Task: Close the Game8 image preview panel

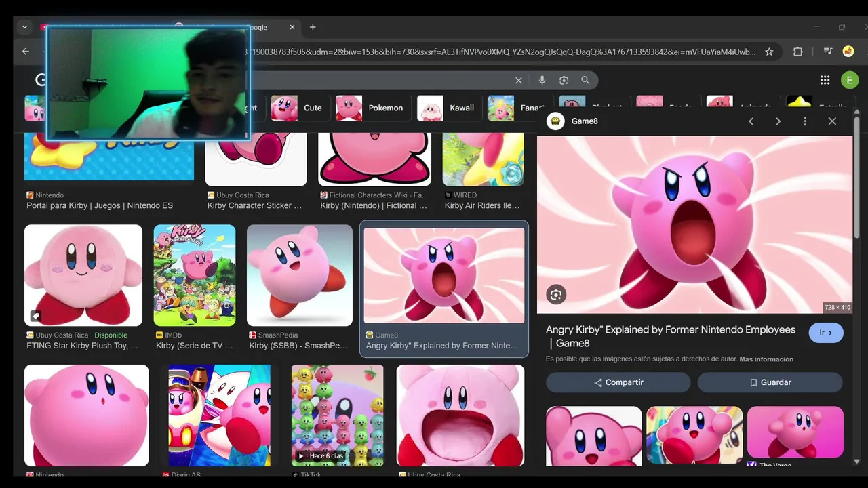Action: 832,121
